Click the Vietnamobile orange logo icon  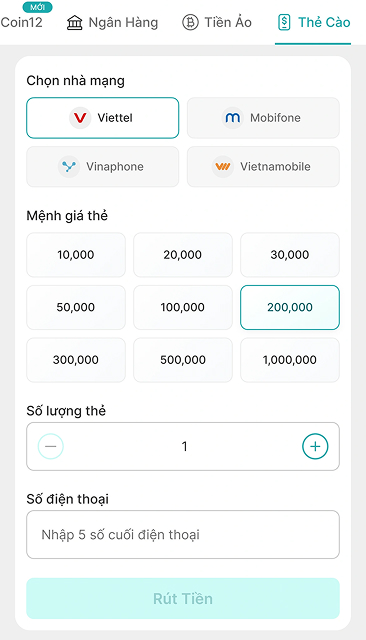point(222,167)
